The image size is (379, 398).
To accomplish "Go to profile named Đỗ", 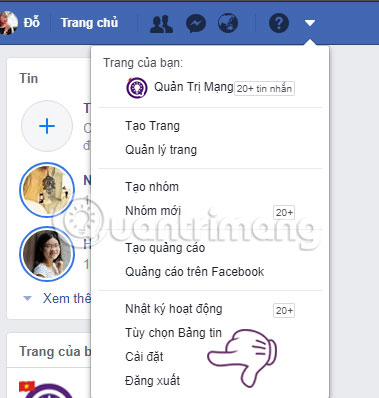I will tap(32, 23).
